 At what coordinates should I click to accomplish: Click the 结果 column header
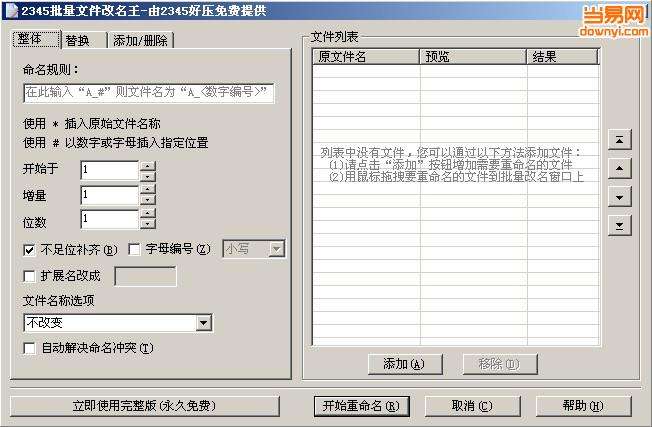(x=563, y=57)
